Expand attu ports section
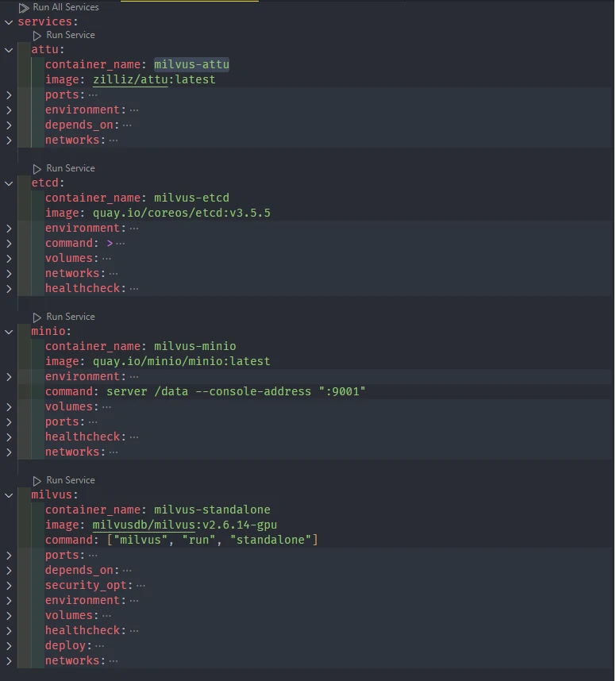 click(9, 95)
